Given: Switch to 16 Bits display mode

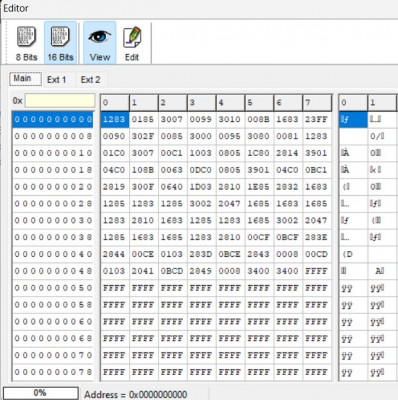Looking at the screenshot, I should tap(60, 43).
